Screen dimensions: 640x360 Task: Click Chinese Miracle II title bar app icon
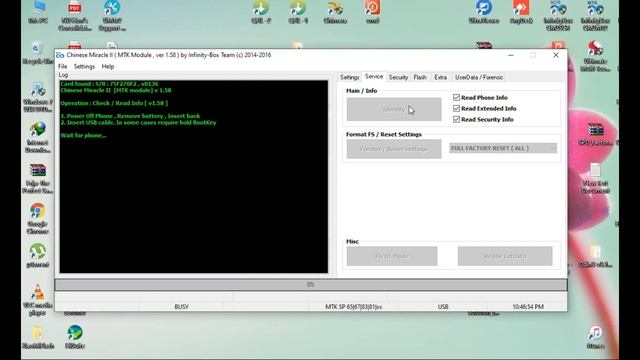pos(60,55)
